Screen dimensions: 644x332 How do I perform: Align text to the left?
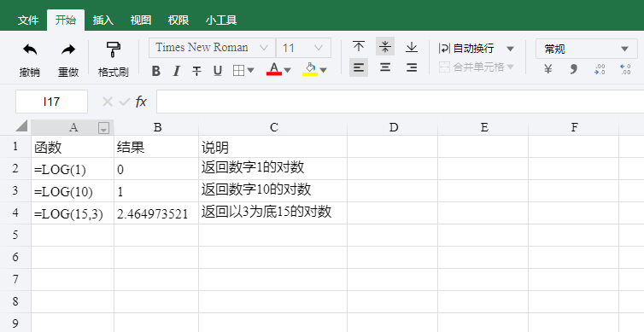(359, 67)
